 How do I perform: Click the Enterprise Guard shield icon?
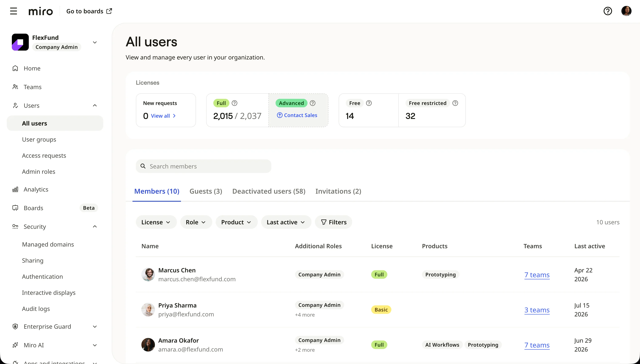(15, 326)
